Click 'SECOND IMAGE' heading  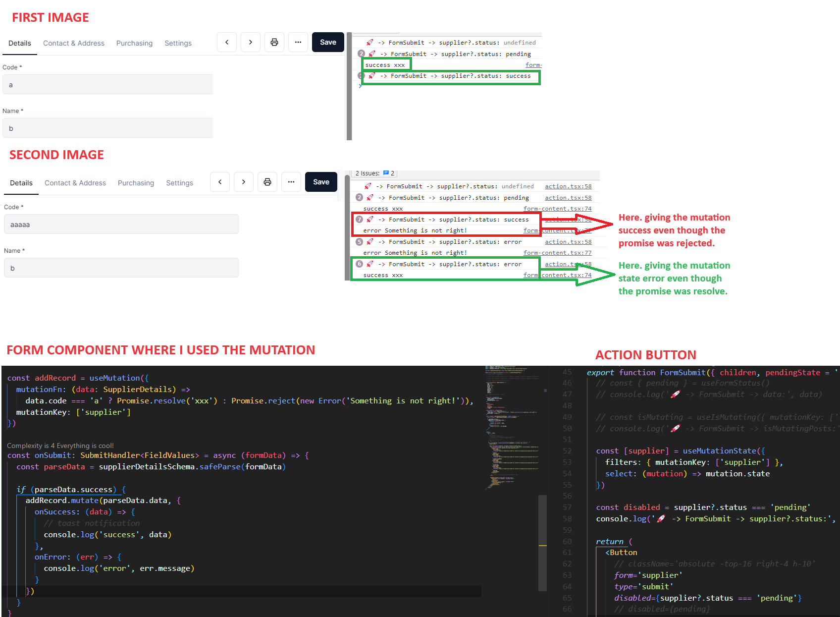(x=56, y=155)
